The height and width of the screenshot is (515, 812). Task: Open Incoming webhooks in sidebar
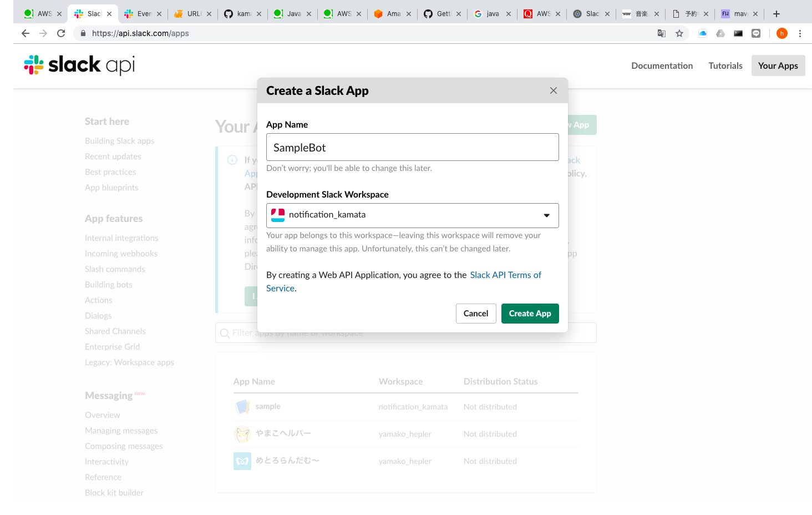click(x=121, y=254)
